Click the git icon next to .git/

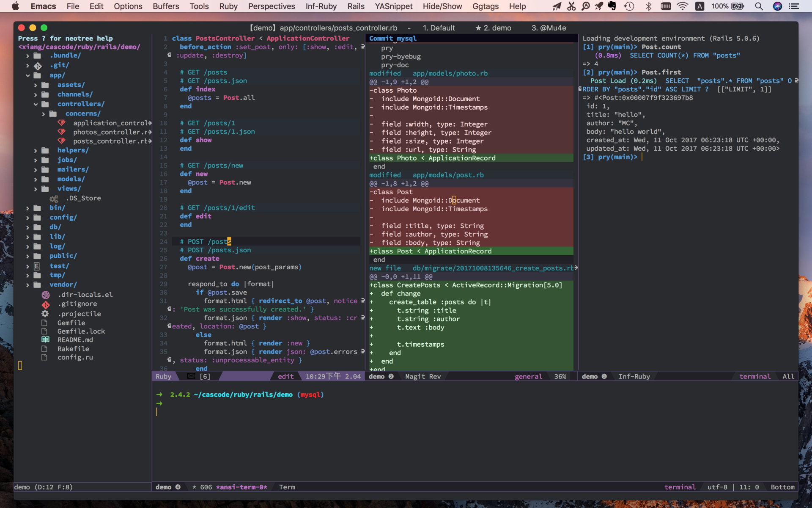[38, 66]
